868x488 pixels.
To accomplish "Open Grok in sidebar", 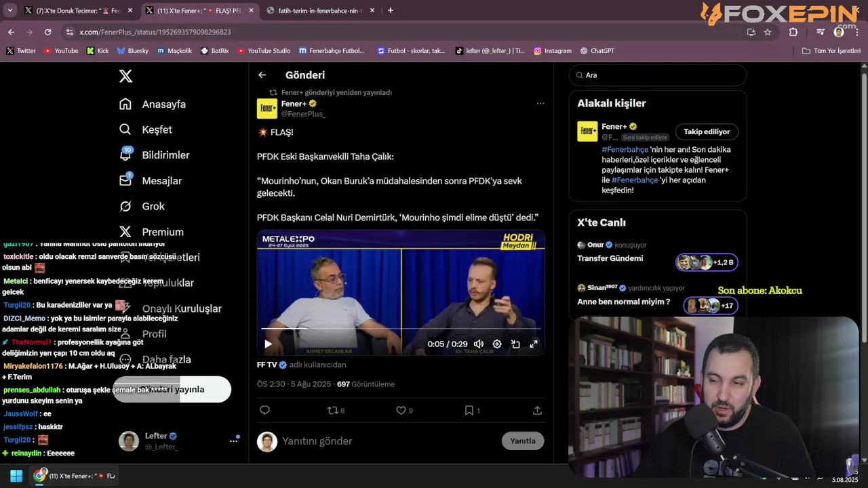I will [142, 206].
